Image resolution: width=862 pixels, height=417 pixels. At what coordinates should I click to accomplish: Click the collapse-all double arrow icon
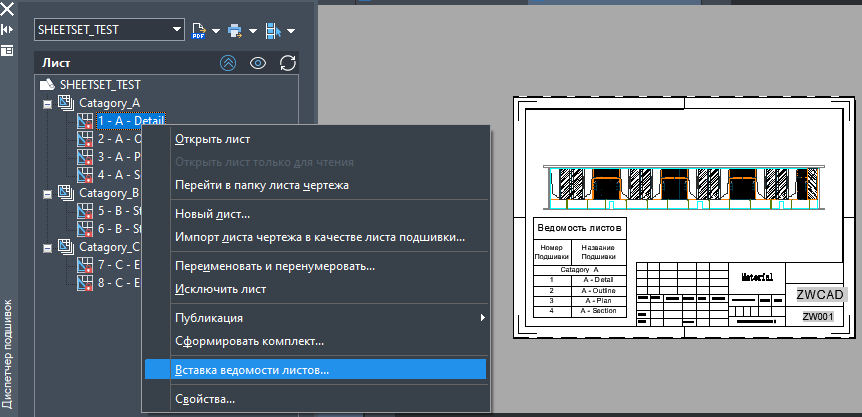click(x=228, y=63)
